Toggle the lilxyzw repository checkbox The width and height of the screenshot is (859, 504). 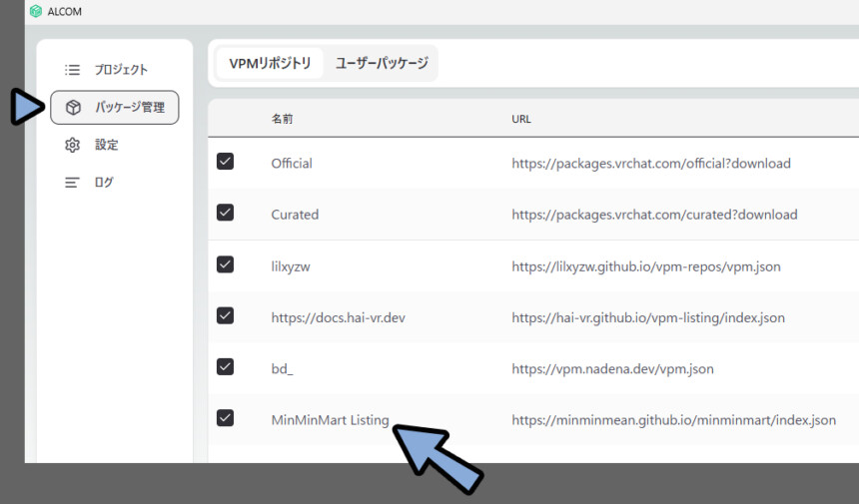[x=225, y=264]
